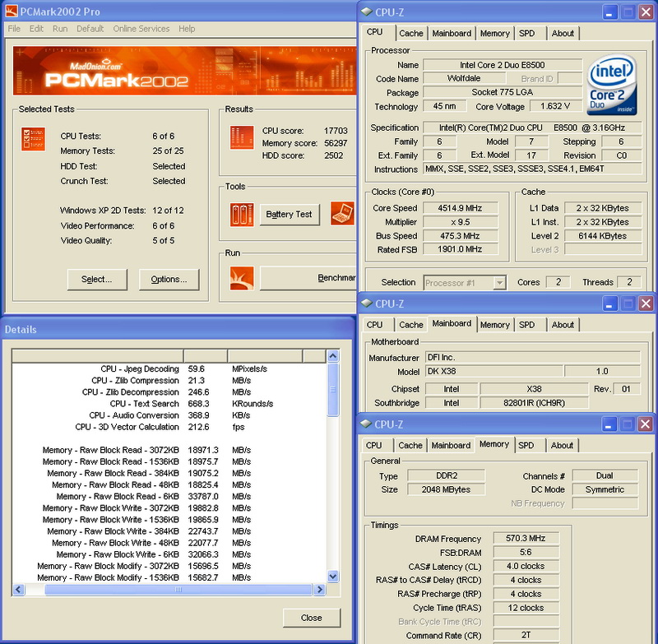The width and height of the screenshot is (658, 644).
Task: Select Memory tab in CPU-Z Mainboard window
Action: (495, 325)
